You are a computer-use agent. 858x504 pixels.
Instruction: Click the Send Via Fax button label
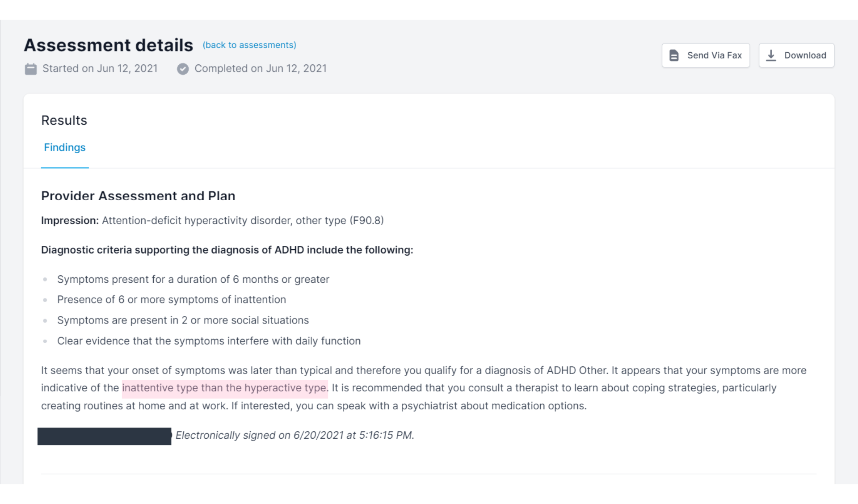coord(715,55)
